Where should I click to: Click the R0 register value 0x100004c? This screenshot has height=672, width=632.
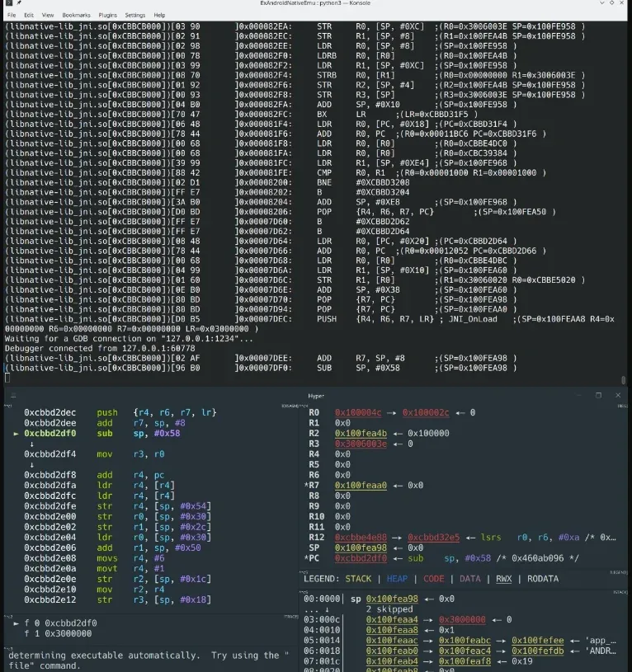coord(358,413)
